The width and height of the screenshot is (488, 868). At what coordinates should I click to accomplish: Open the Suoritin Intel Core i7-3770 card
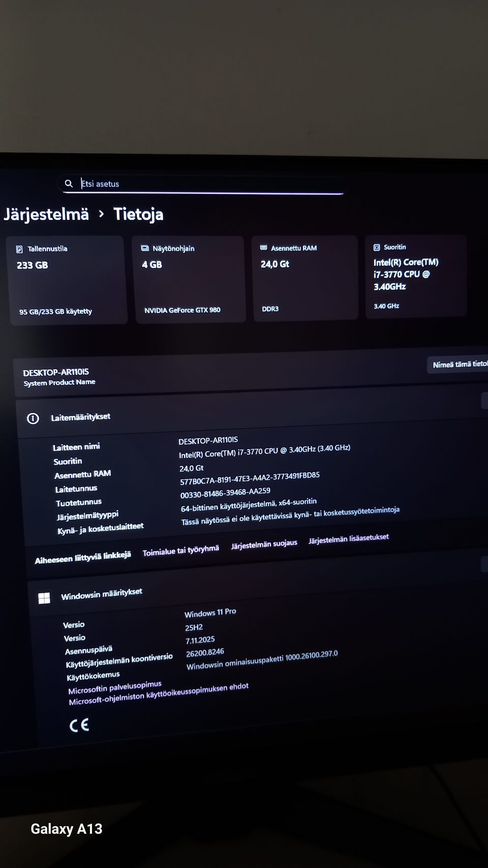pyautogui.click(x=416, y=276)
